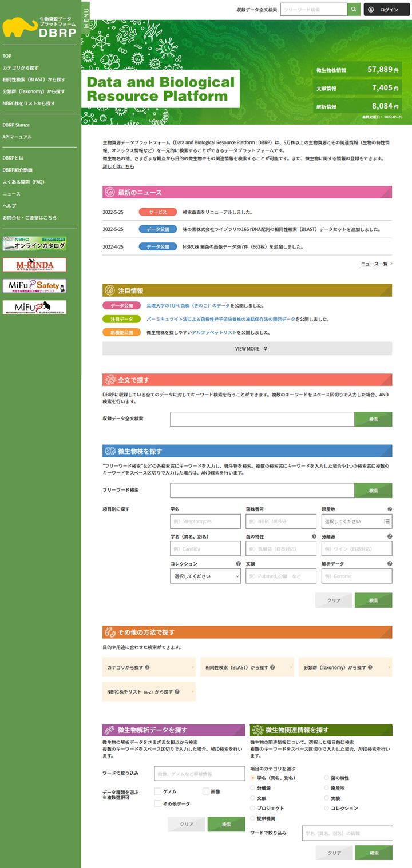Open the ニュース一覧 link
The width and height of the screenshot is (412, 868).
(376, 264)
